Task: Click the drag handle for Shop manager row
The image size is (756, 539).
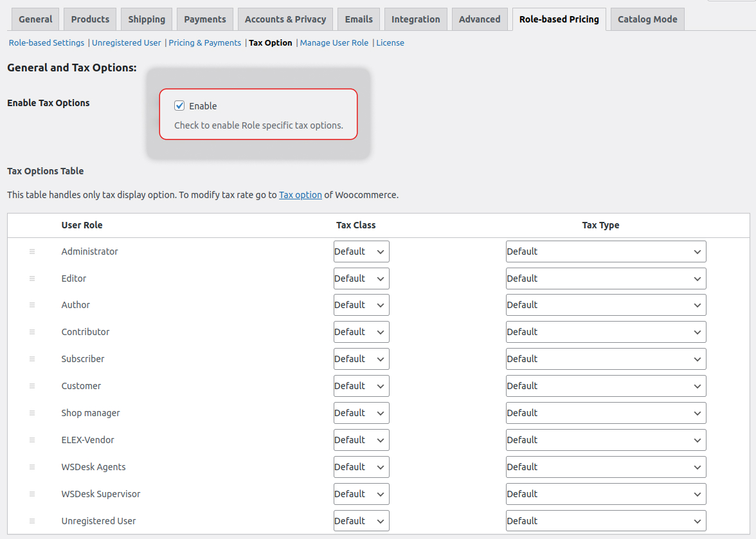Action: pyautogui.click(x=32, y=413)
